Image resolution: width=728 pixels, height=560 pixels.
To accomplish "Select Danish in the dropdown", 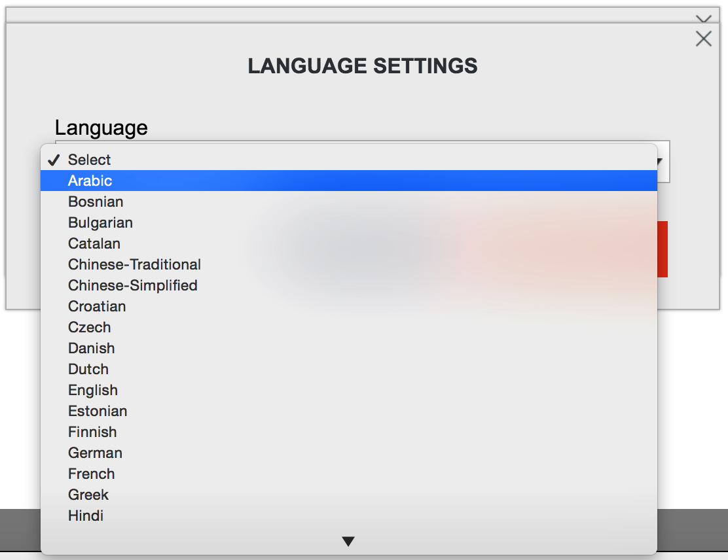I will 349,348.
